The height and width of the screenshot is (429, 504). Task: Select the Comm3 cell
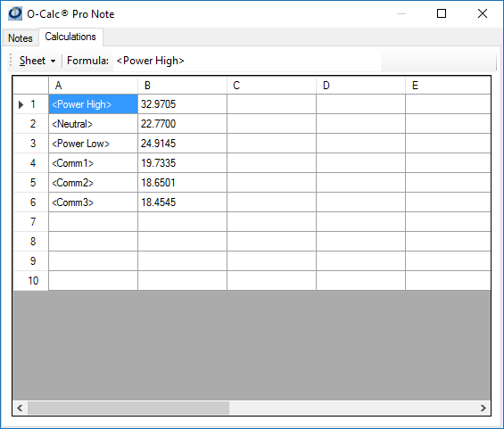[93, 202]
